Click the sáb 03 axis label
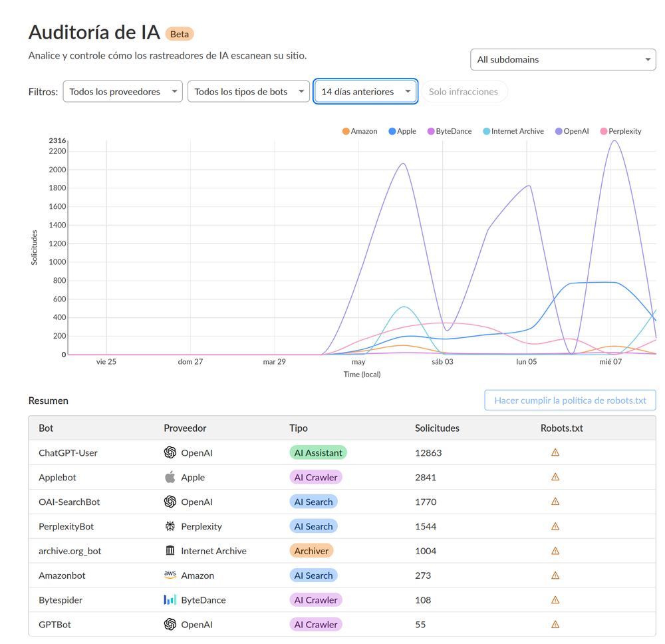Screen dimensions: 665x644 [x=442, y=361]
